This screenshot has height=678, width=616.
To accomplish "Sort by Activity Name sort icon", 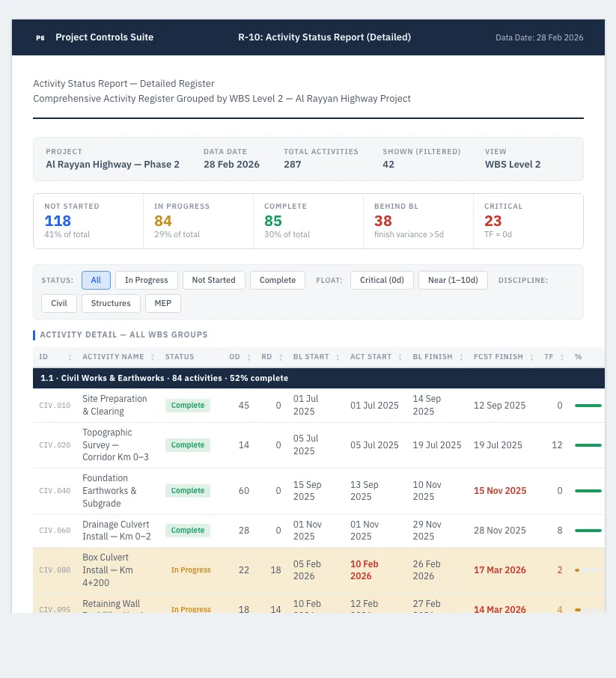I will coord(153,357).
